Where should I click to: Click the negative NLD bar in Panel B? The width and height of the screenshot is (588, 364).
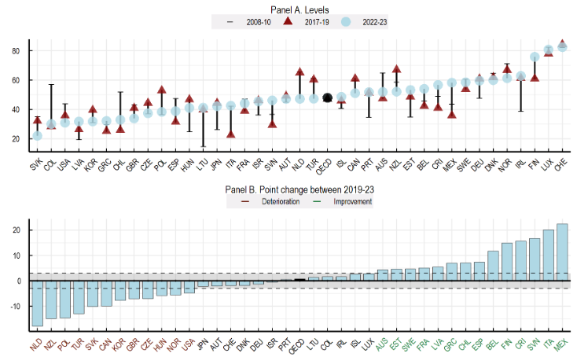pyautogui.click(x=37, y=303)
